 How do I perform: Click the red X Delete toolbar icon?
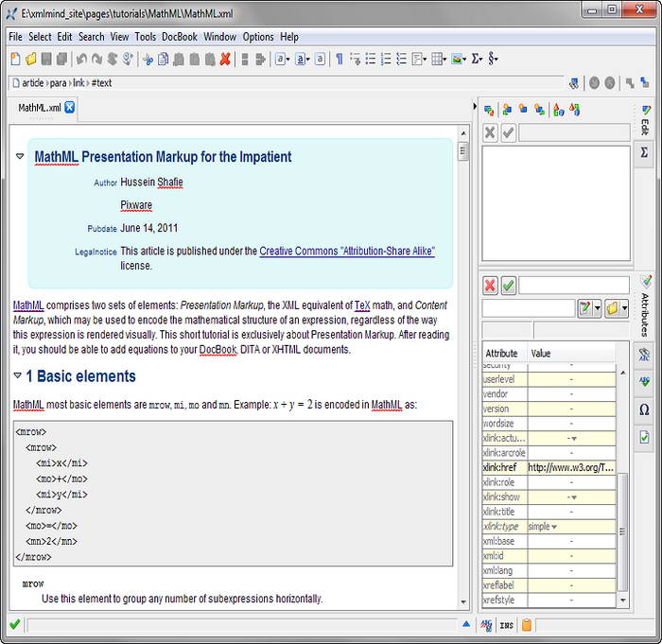tap(225, 60)
